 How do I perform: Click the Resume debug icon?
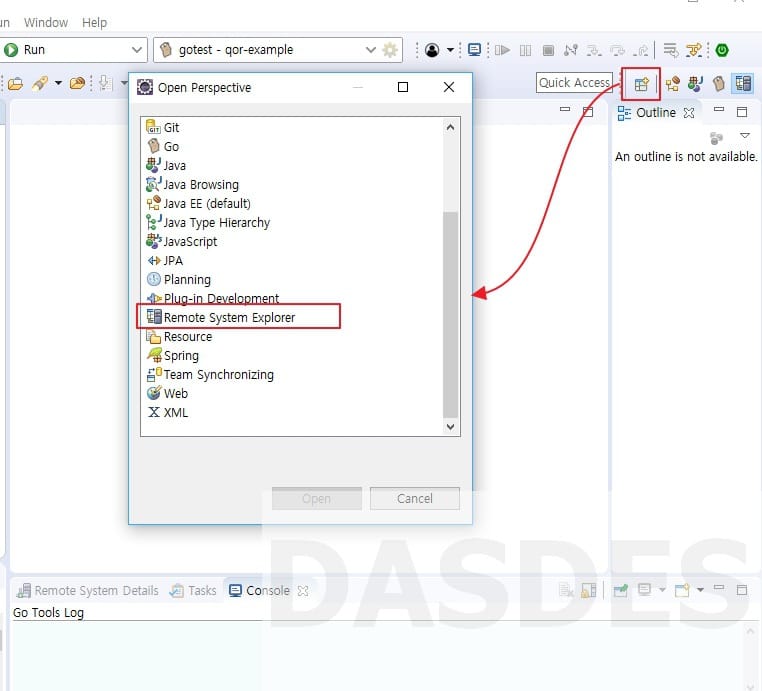pos(502,50)
